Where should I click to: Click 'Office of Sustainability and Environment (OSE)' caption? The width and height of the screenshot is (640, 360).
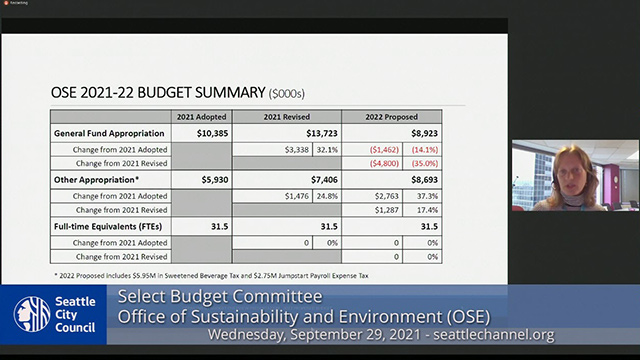304,316
